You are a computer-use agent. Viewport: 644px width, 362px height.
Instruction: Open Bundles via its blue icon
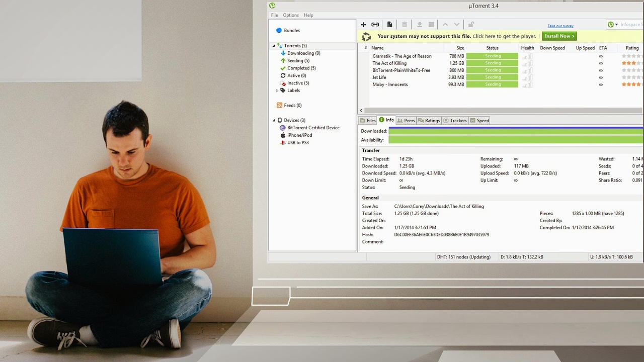tap(279, 31)
